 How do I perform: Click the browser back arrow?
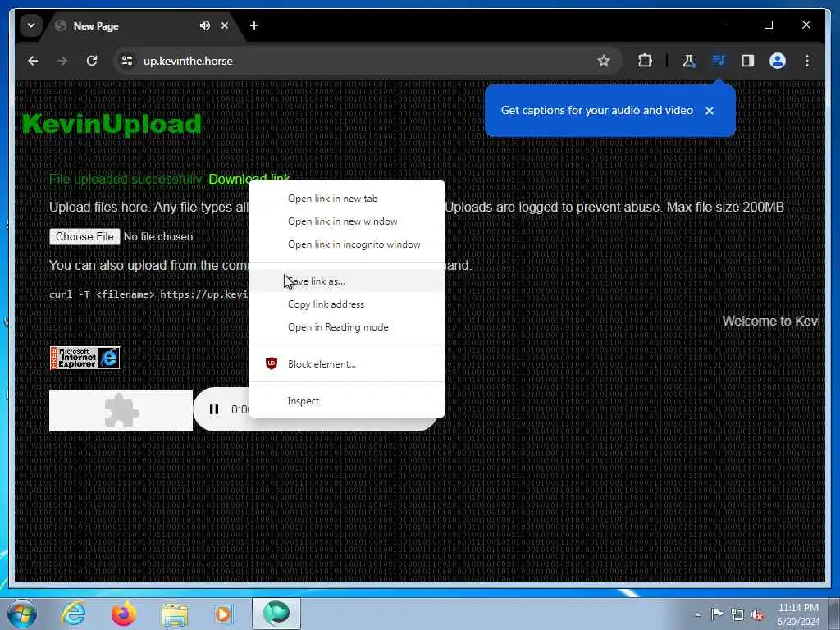coord(33,61)
